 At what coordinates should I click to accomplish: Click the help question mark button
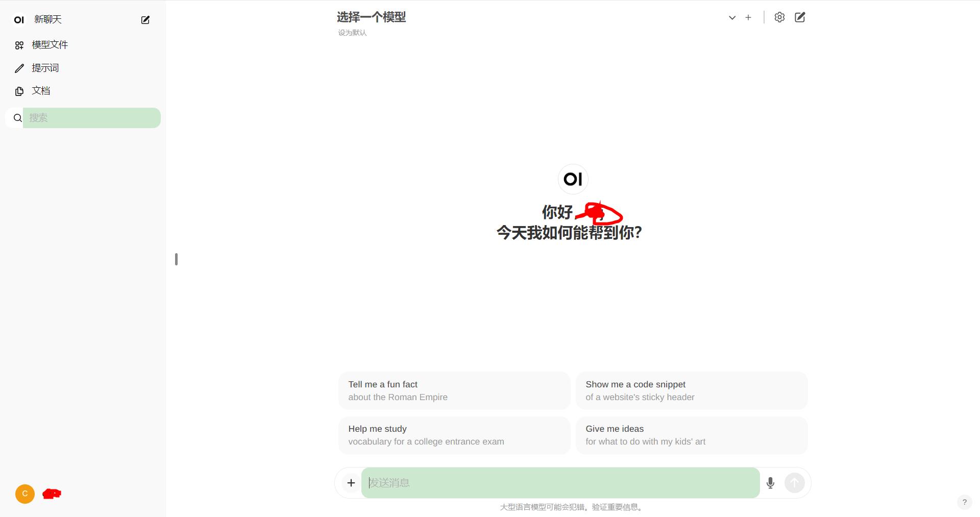pyautogui.click(x=964, y=502)
